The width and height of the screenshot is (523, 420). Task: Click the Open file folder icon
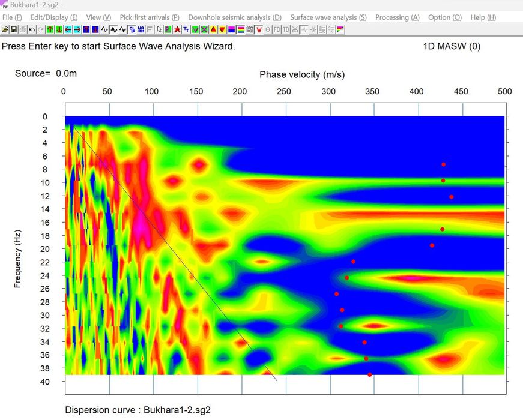pos(5,29)
